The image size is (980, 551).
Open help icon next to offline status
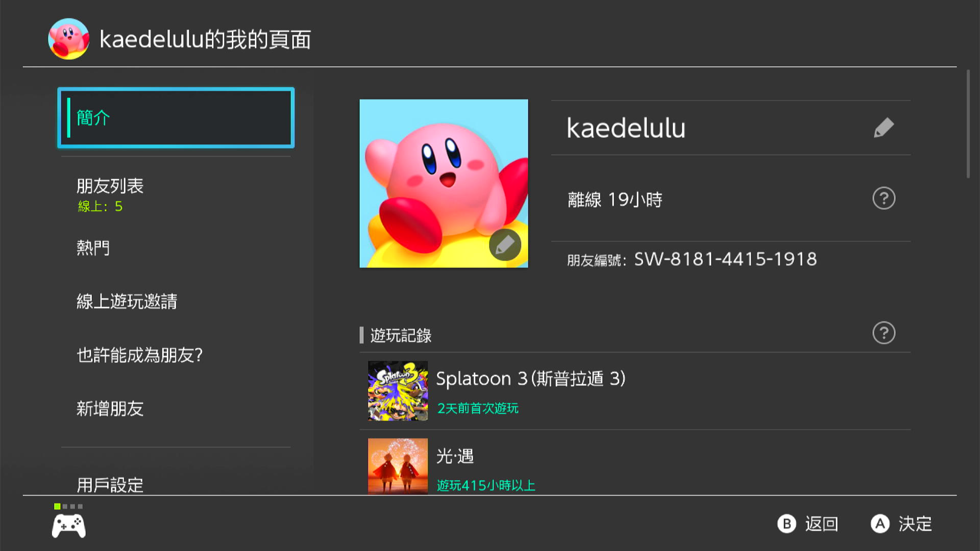click(884, 198)
